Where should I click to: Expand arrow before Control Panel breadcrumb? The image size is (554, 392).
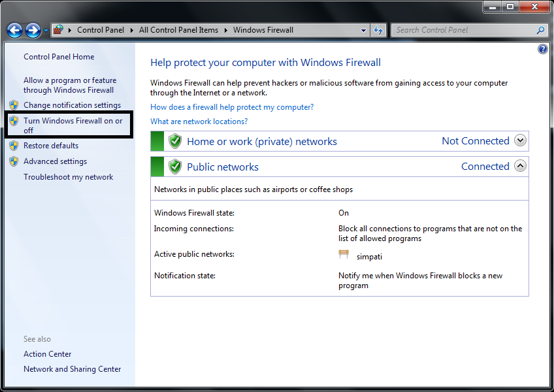tap(70, 31)
